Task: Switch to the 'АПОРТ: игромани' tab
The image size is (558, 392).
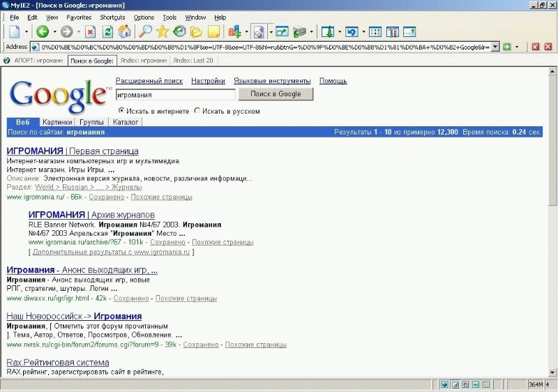Action: (34, 61)
